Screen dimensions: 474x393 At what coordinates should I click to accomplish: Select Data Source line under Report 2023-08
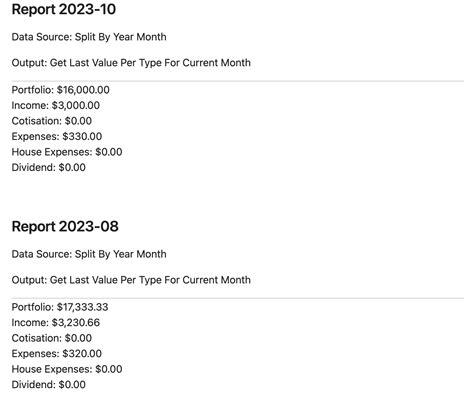[x=89, y=254]
